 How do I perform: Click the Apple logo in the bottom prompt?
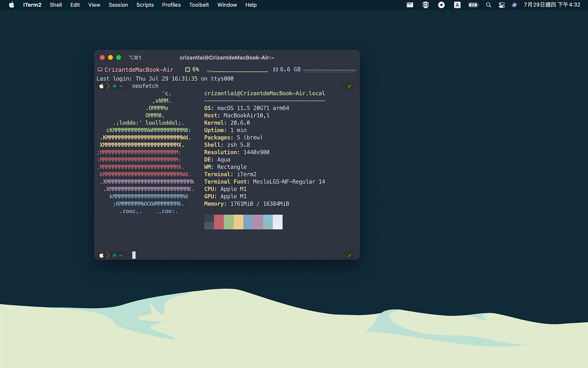101,255
